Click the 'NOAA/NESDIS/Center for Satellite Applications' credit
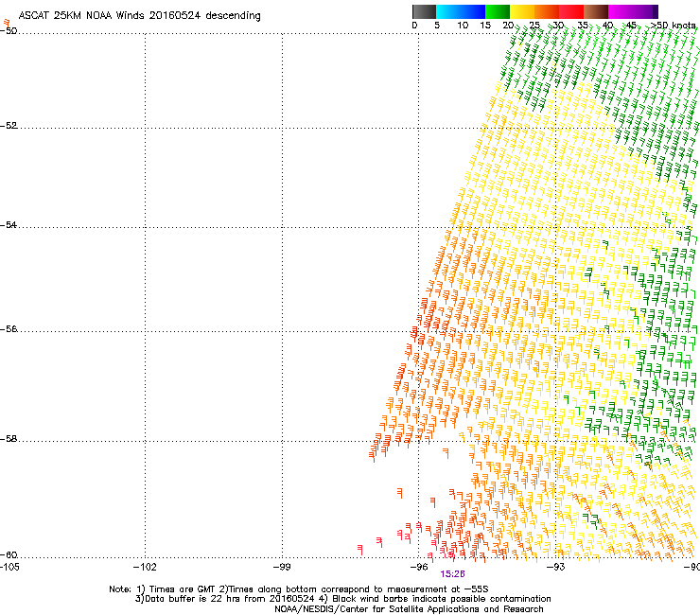This screenshot has height=615, width=700. 409,609
